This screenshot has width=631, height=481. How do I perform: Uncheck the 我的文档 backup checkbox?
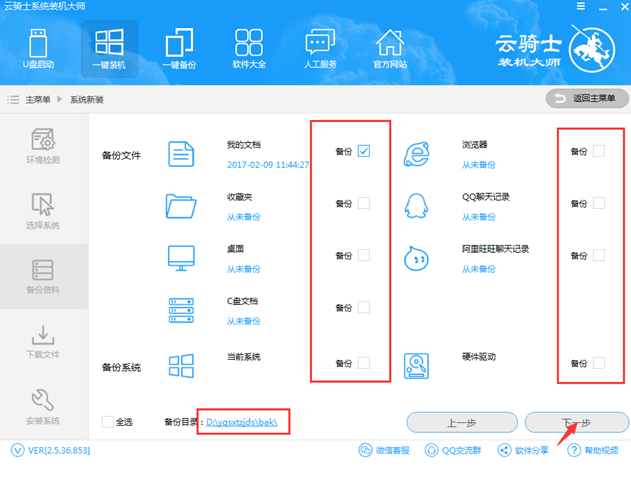click(x=364, y=151)
